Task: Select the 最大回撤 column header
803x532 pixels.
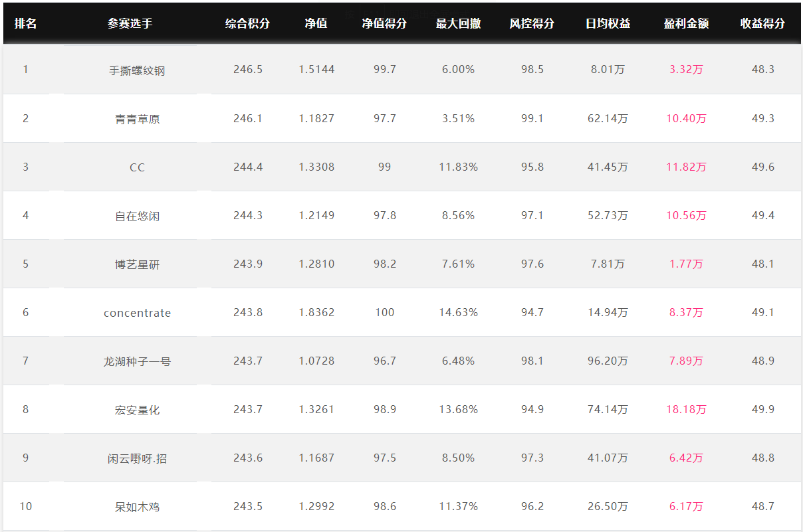Action: pos(458,23)
